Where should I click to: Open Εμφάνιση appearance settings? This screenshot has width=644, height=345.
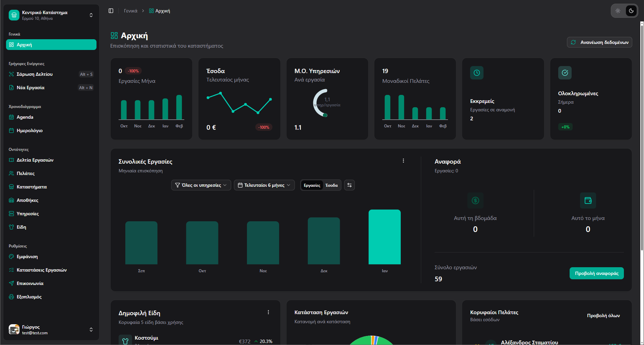(51, 256)
